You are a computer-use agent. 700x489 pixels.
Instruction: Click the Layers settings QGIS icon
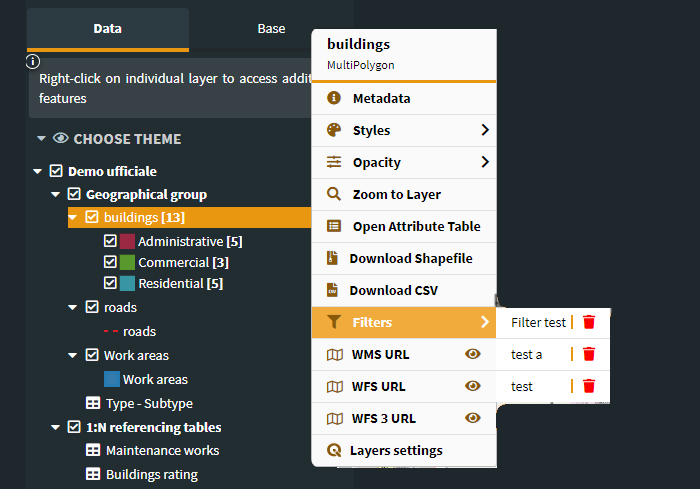pyautogui.click(x=334, y=450)
